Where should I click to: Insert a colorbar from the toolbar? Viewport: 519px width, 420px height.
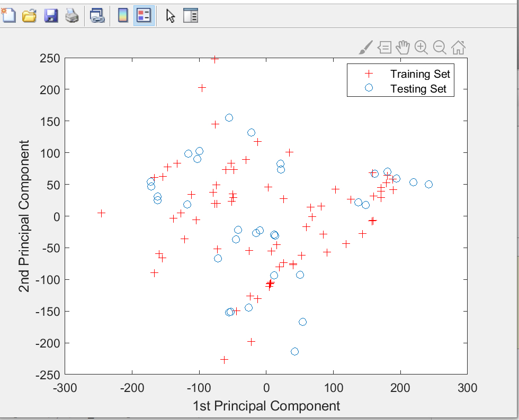click(123, 15)
